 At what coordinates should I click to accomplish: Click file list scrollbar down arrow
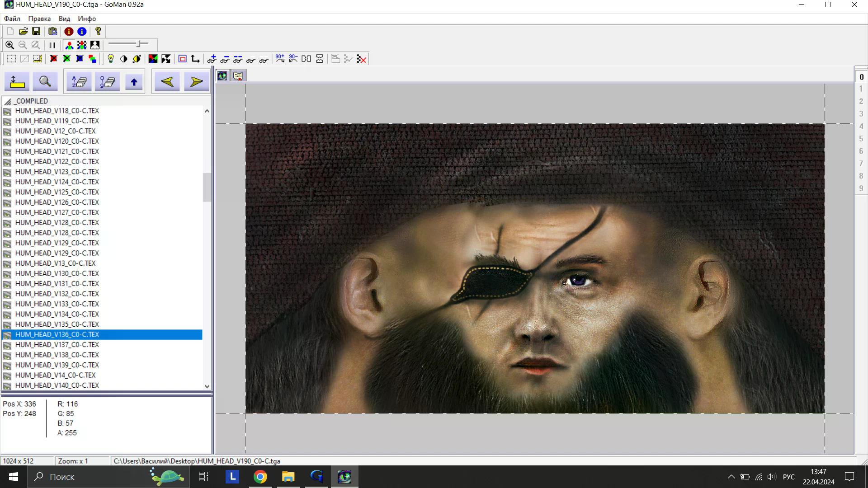click(x=207, y=386)
